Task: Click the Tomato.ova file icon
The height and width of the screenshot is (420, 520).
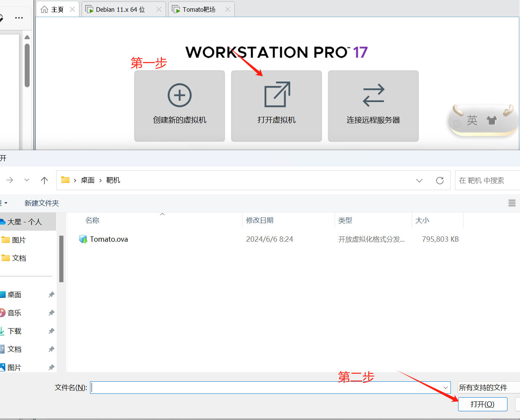Action: pyautogui.click(x=83, y=239)
